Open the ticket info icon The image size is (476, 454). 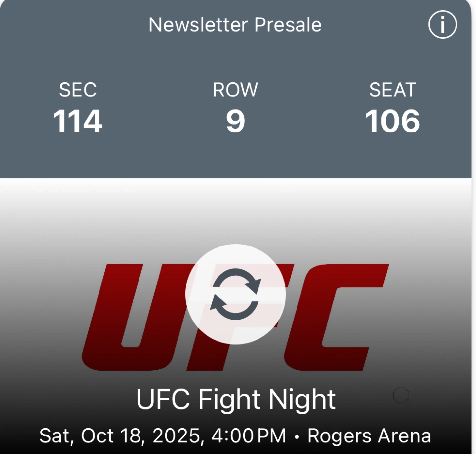point(443,24)
